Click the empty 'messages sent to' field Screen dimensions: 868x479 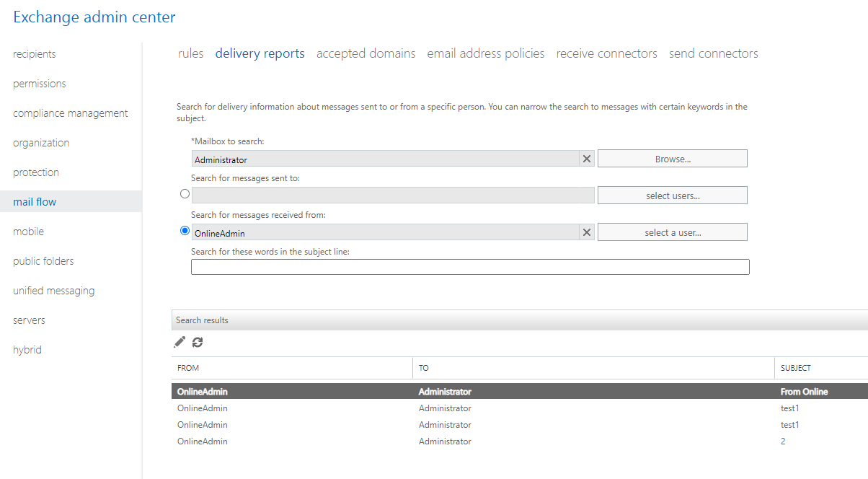(x=393, y=195)
